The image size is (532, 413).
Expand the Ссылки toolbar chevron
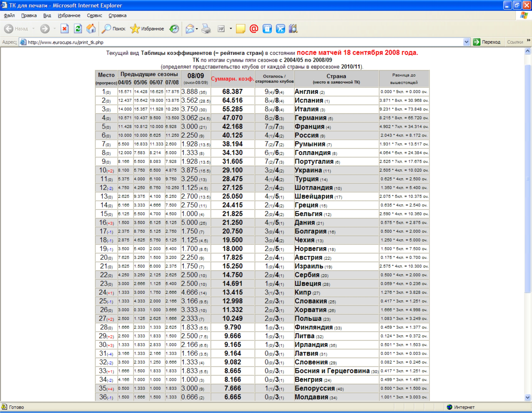pos(528,40)
